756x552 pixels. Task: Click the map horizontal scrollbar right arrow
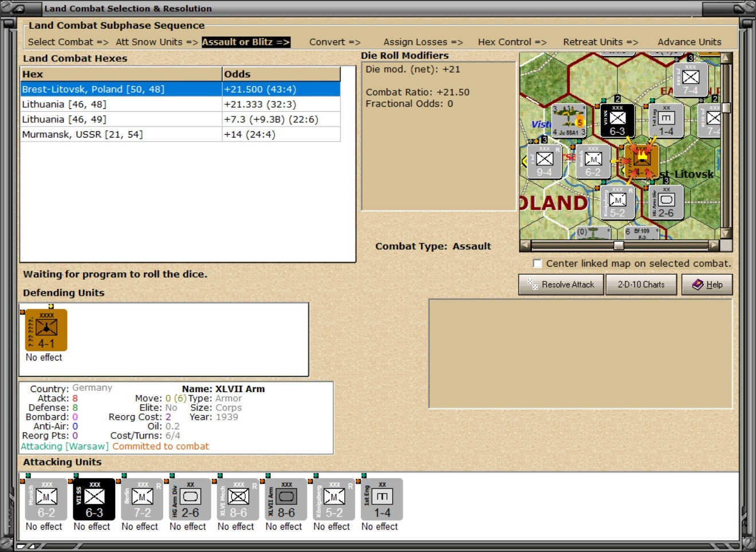point(714,245)
